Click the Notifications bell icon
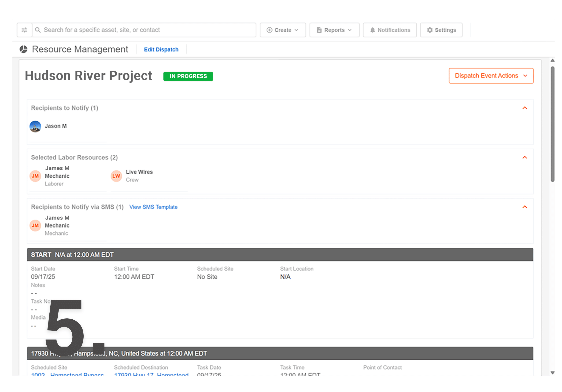Screen dimensions: 562x392 click(373, 30)
